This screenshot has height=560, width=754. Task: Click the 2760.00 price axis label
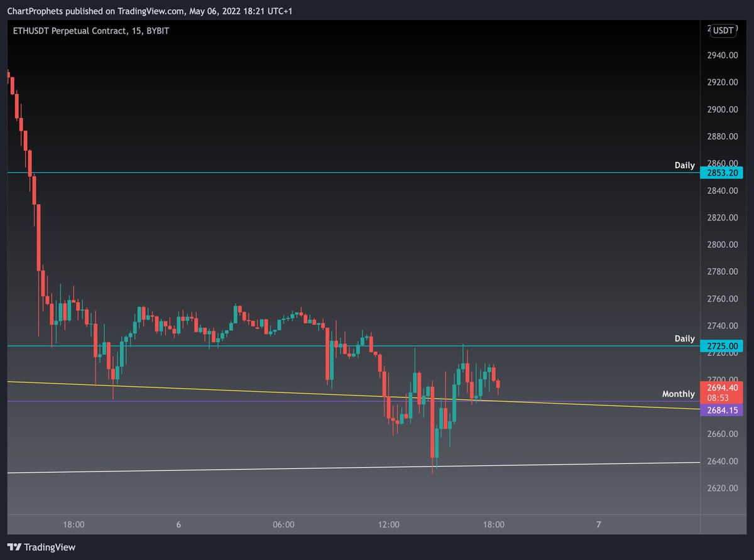click(723, 298)
